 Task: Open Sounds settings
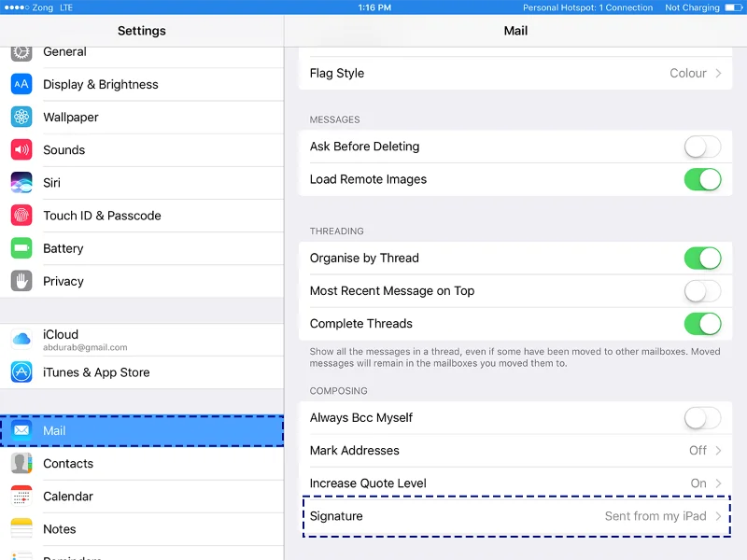pyautogui.click(x=142, y=149)
